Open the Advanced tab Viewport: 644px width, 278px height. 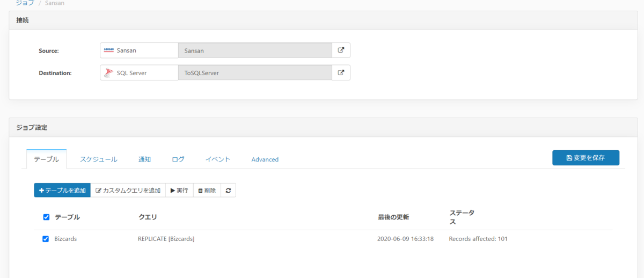click(265, 159)
